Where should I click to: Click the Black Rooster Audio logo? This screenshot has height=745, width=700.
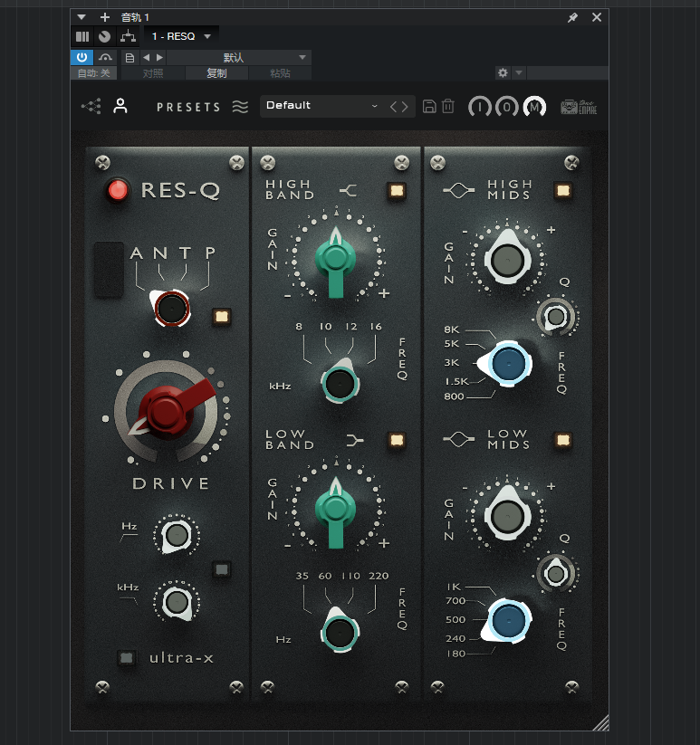(x=579, y=107)
